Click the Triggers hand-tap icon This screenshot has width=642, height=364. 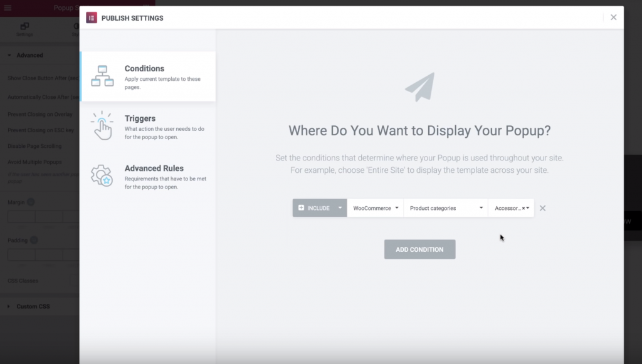click(x=102, y=125)
